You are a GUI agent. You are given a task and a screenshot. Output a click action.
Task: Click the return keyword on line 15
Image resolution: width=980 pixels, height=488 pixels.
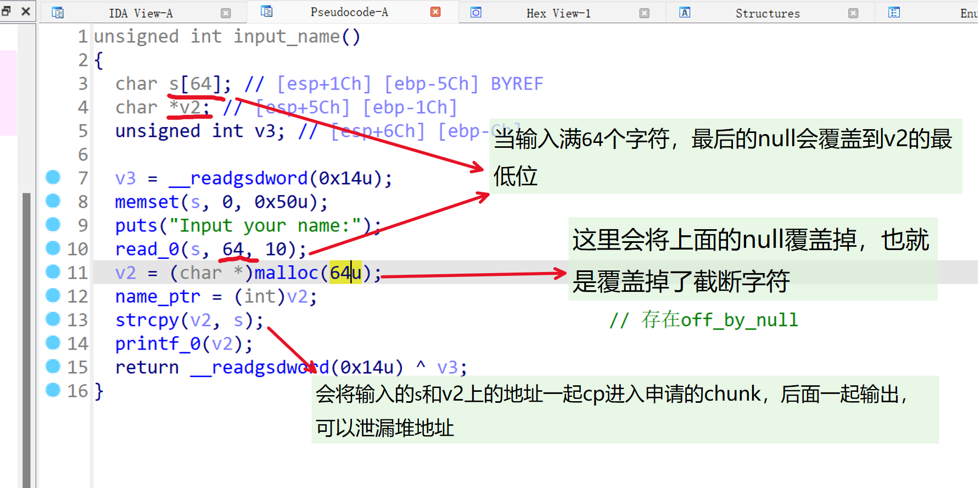coord(147,368)
